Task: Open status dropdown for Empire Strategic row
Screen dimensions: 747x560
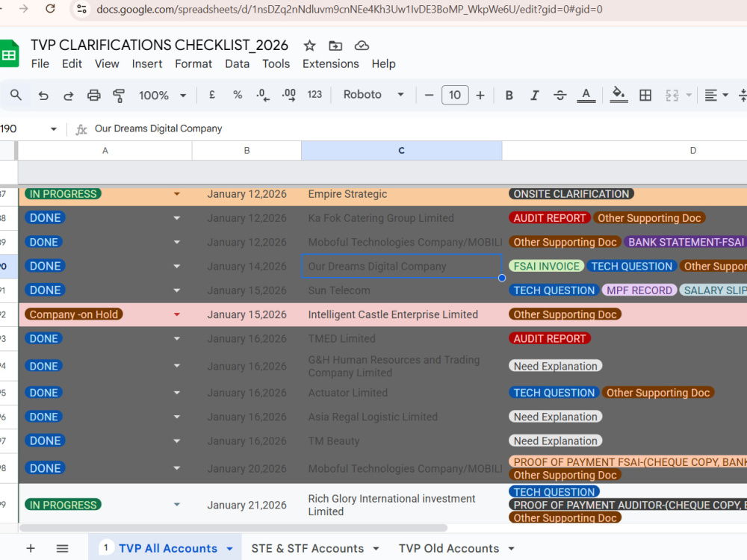Action: 177,194
